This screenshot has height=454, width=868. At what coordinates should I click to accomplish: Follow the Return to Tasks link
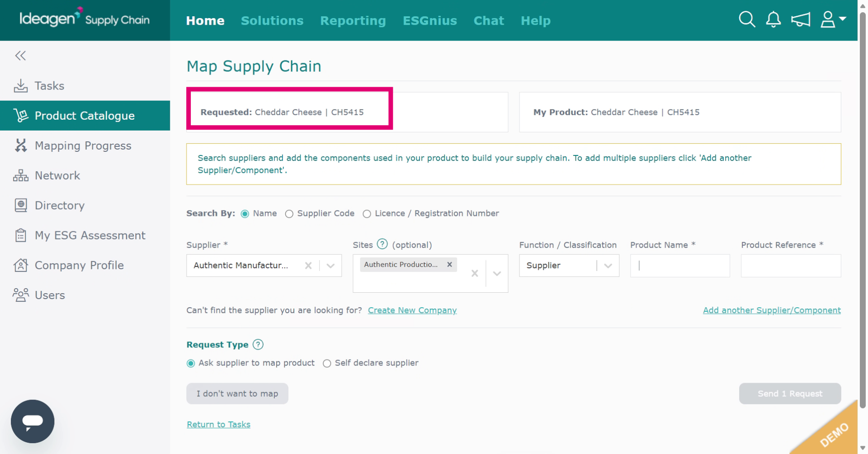pos(219,425)
